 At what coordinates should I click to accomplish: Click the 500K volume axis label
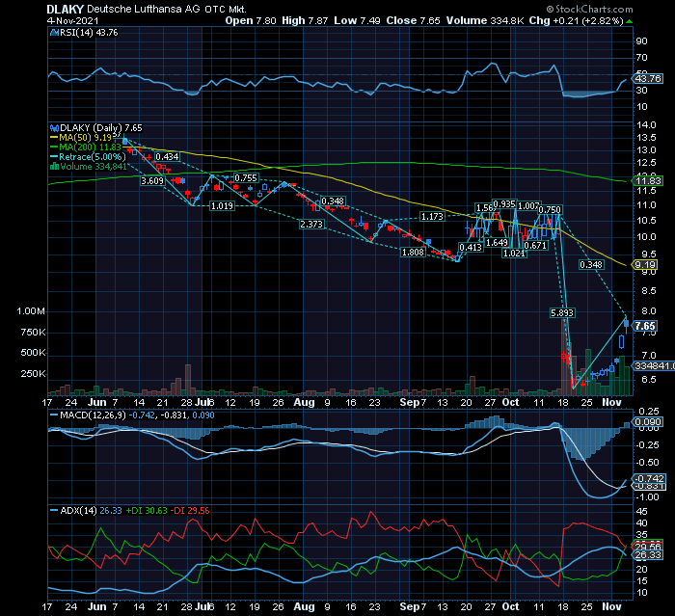point(33,353)
